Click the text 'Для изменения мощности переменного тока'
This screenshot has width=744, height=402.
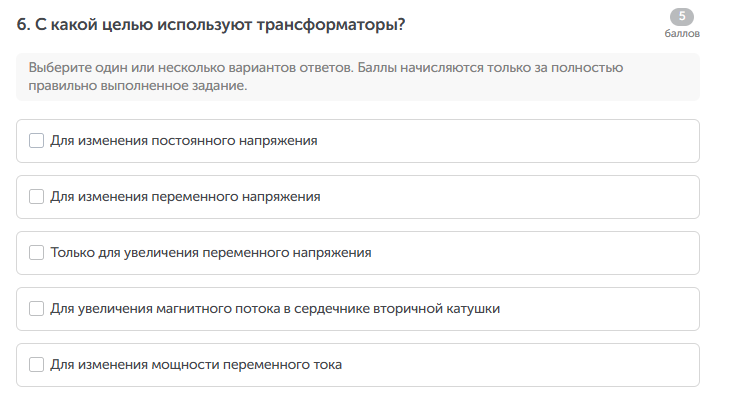tap(196, 365)
